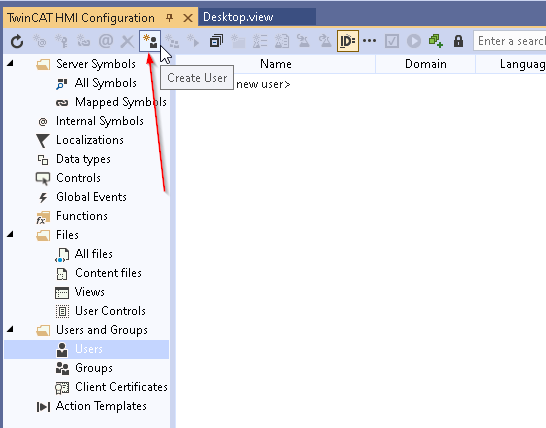546x428 pixels.
Task: Click the search input field
Action: [510, 41]
